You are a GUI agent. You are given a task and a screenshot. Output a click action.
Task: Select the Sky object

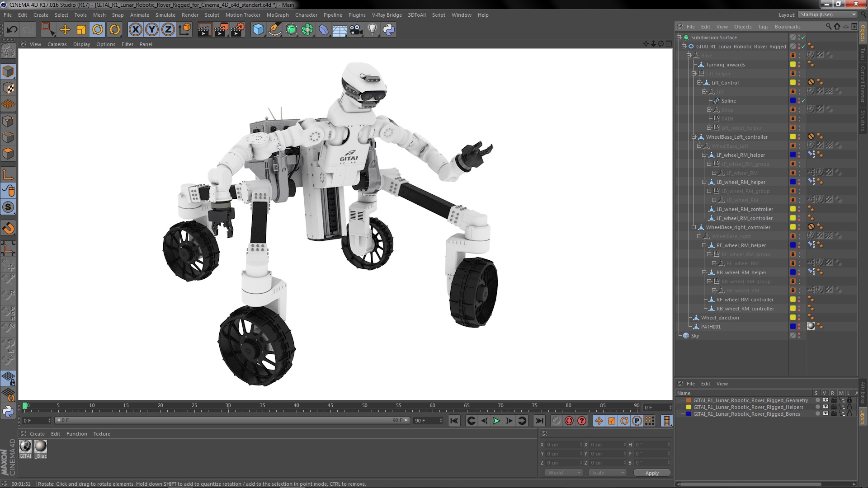[x=695, y=336]
